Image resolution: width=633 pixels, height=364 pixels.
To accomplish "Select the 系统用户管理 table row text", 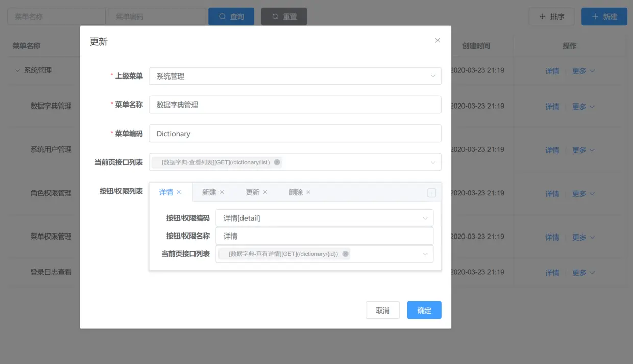I will [51, 149].
